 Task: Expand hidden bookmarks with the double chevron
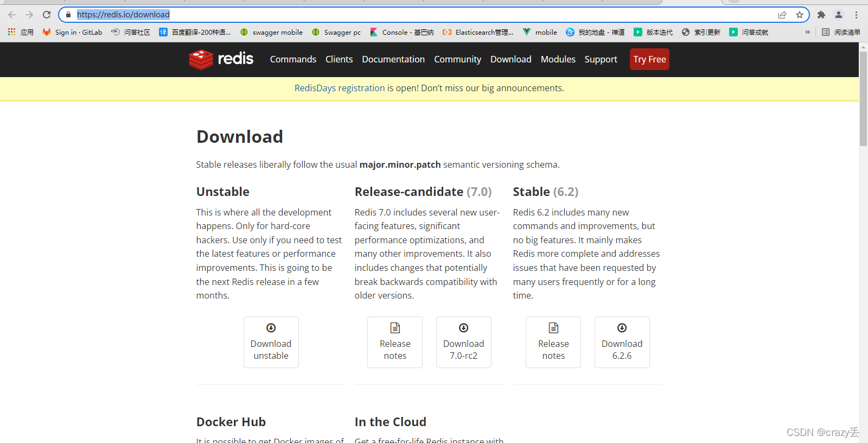coord(808,32)
